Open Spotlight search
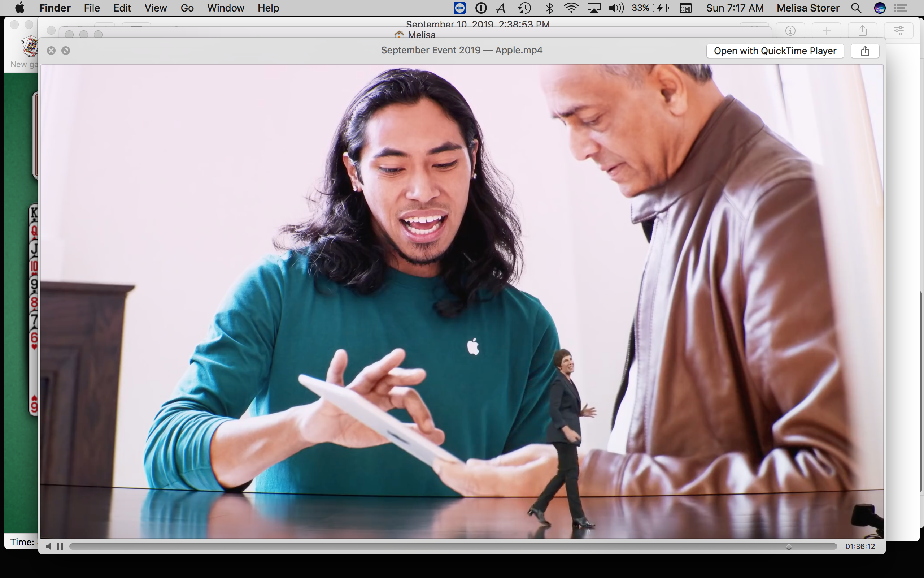Viewport: 924px width, 578px height. (856, 8)
